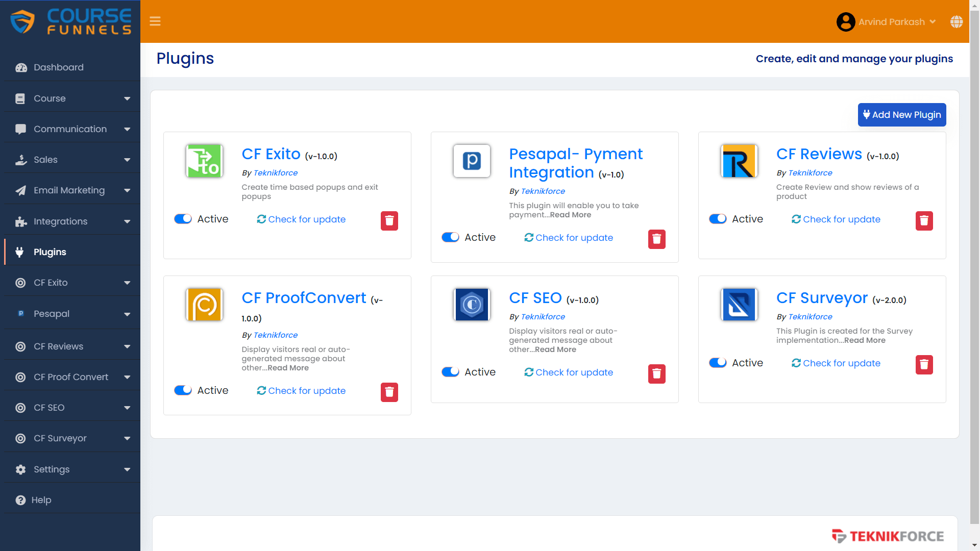Click the CF Exito plugin logo

(x=204, y=161)
